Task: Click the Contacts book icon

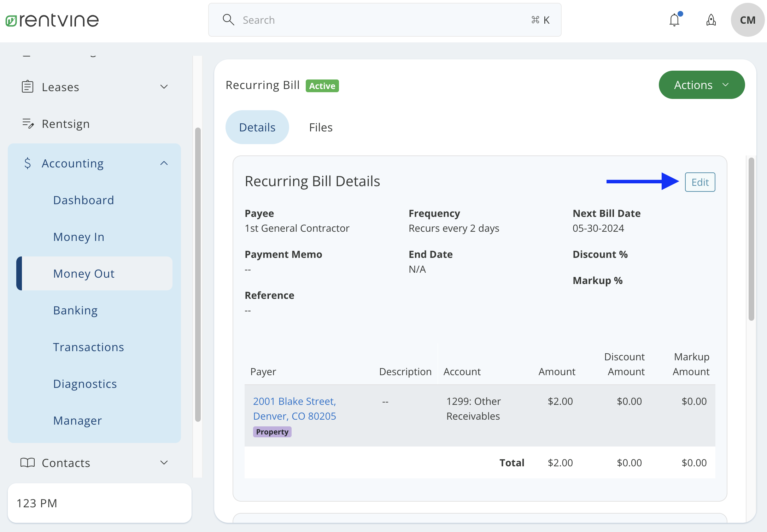Action: [x=28, y=462]
